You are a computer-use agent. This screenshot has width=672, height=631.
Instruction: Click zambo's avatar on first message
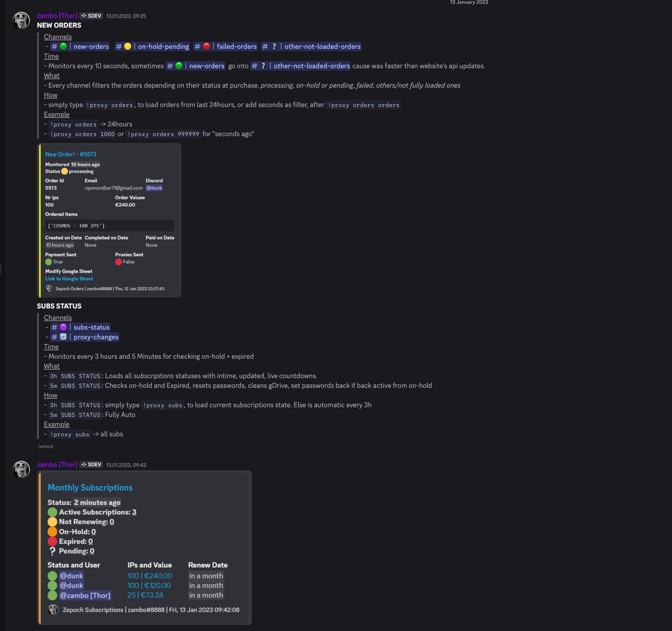[21, 20]
